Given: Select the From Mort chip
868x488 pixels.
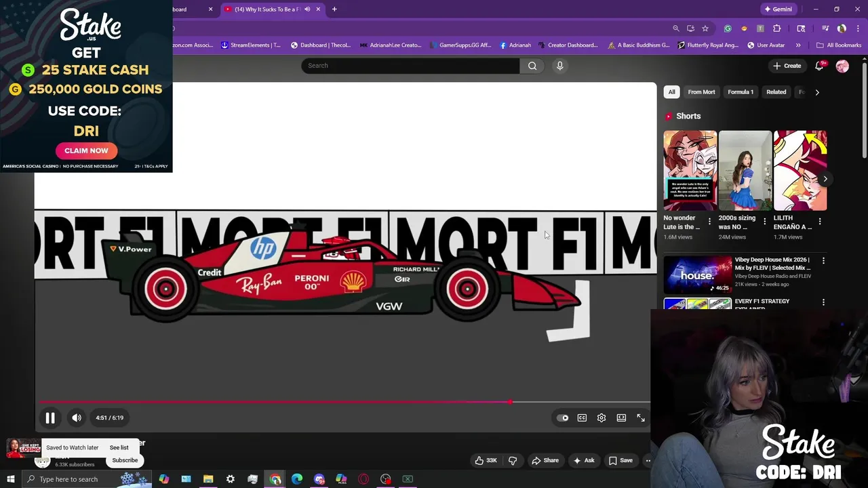Looking at the screenshot, I should 701,92.
